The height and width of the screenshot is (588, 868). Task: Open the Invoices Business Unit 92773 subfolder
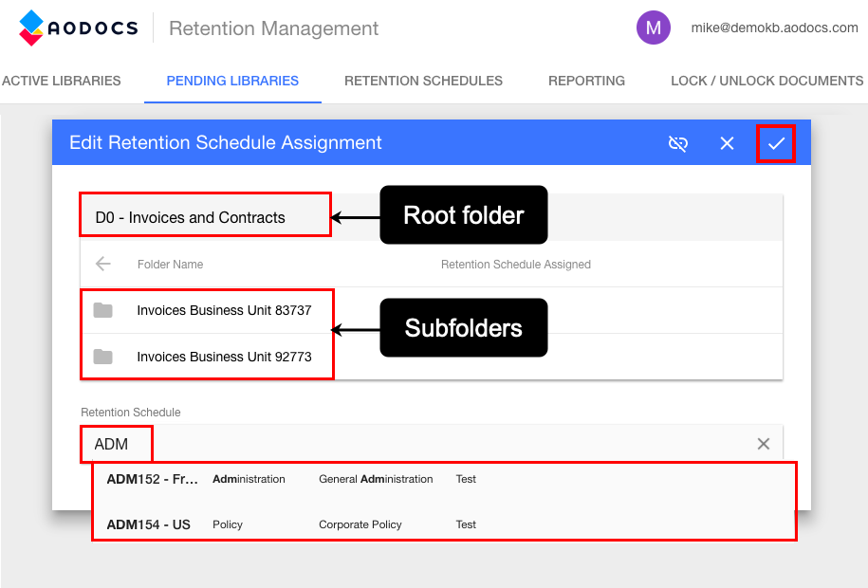click(x=225, y=358)
